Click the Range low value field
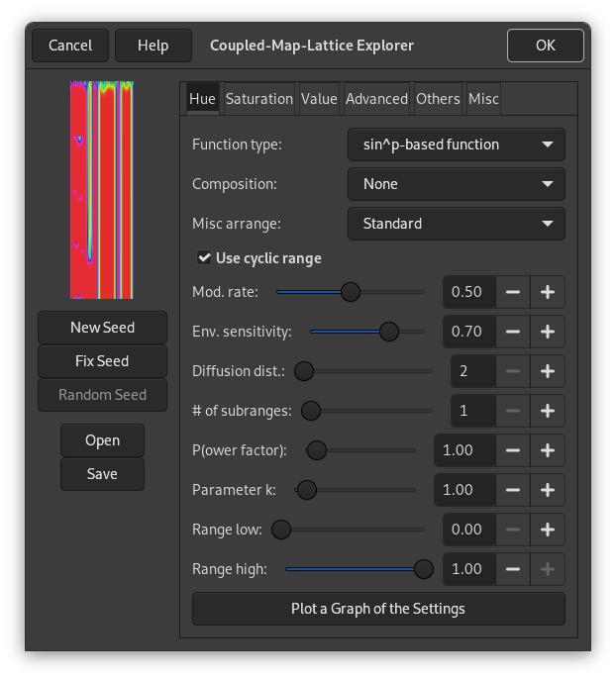616x679 pixels. [466, 530]
